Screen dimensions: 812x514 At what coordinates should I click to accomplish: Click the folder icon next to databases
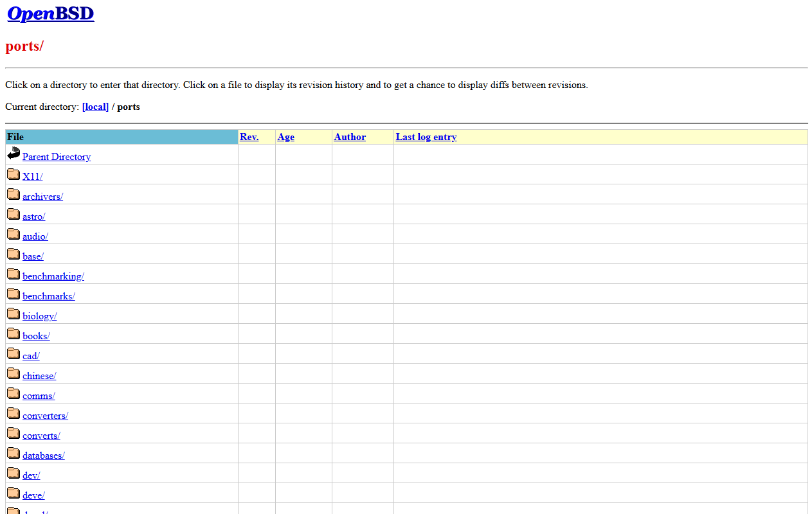(14, 452)
